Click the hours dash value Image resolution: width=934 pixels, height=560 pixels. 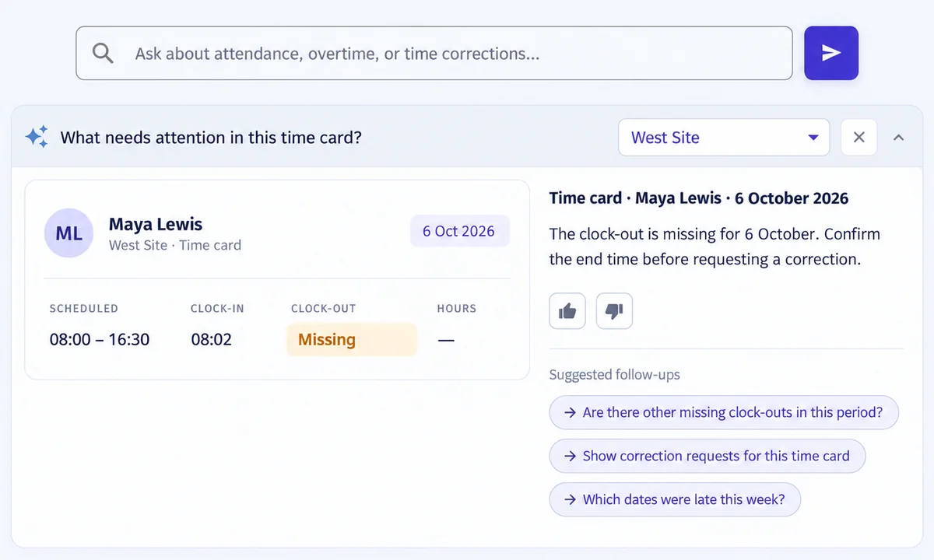(x=446, y=340)
